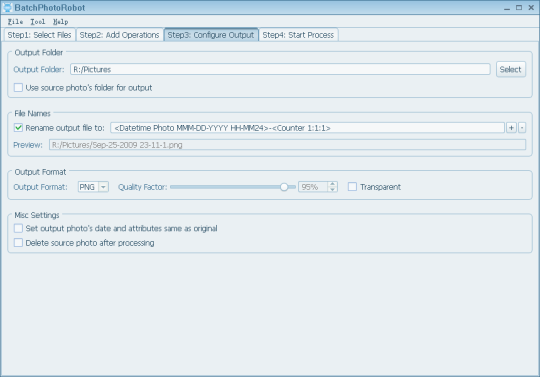
Task: Click the Select folder button
Action: [x=511, y=69]
